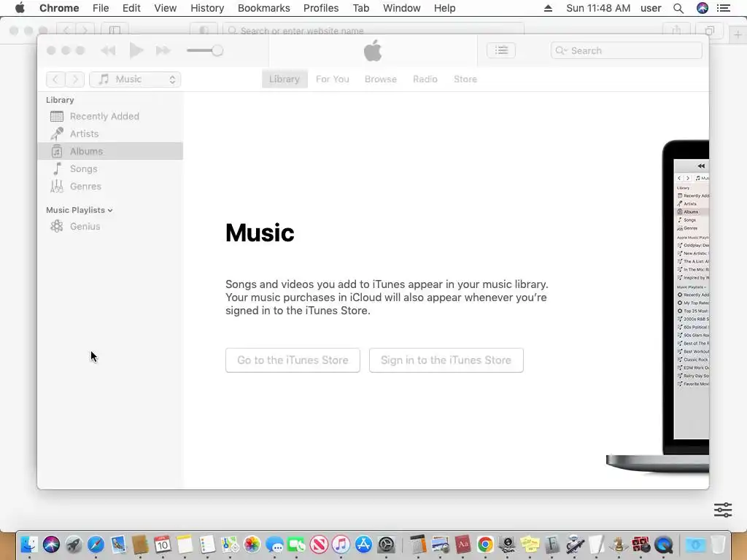Open the Profiles menu
Image resolution: width=747 pixels, height=560 pixels.
tap(321, 8)
